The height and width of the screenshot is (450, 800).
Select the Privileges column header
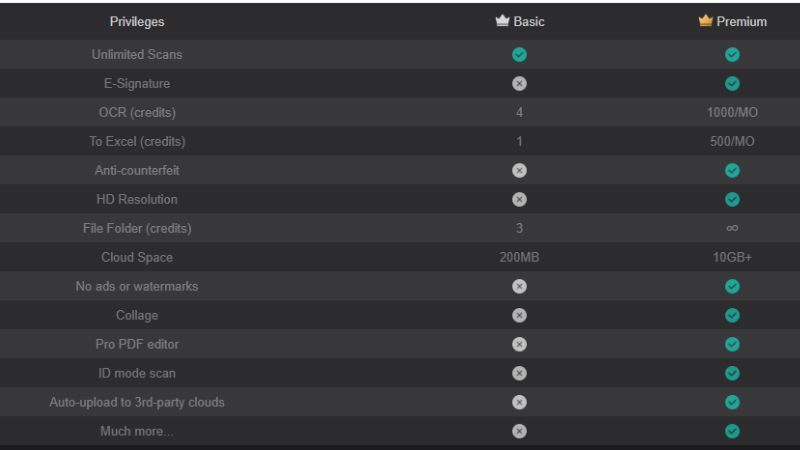(136, 22)
